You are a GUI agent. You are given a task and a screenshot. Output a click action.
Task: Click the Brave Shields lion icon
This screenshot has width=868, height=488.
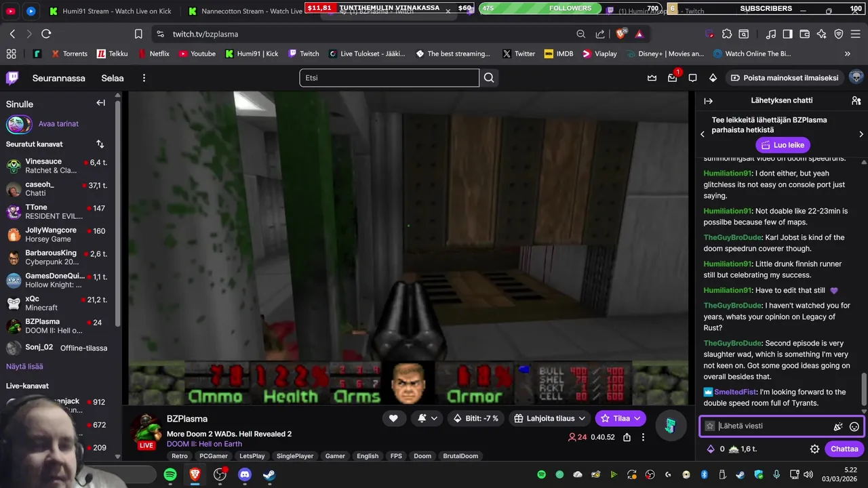(x=620, y=34)
